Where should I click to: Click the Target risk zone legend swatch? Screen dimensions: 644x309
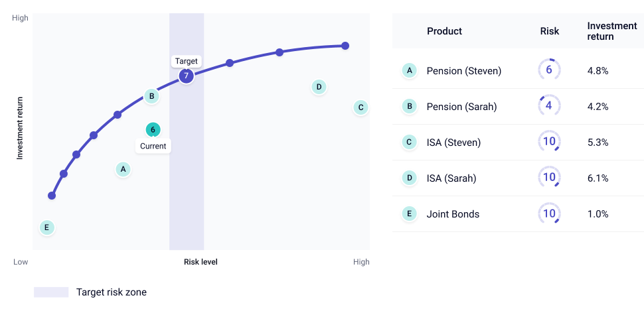(x=51, y=292)
